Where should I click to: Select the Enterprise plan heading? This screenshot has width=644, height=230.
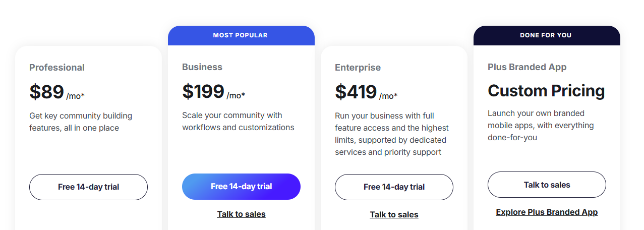click(x=358, y=68)
